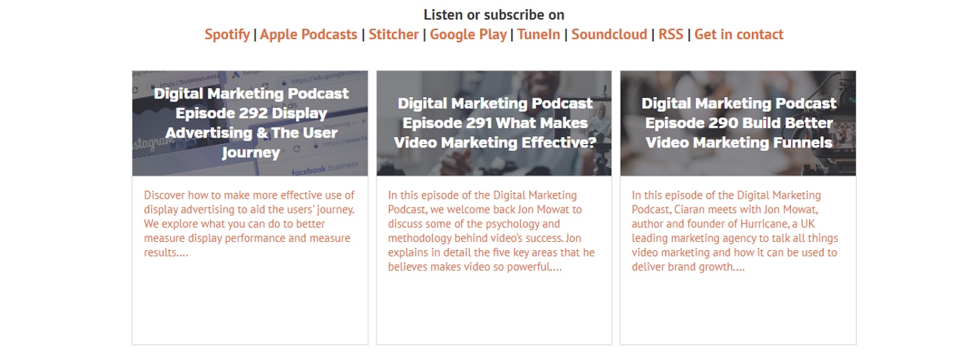Open the Google Play link
This screenshot has width=980, height=360.
tap(468, 34)
